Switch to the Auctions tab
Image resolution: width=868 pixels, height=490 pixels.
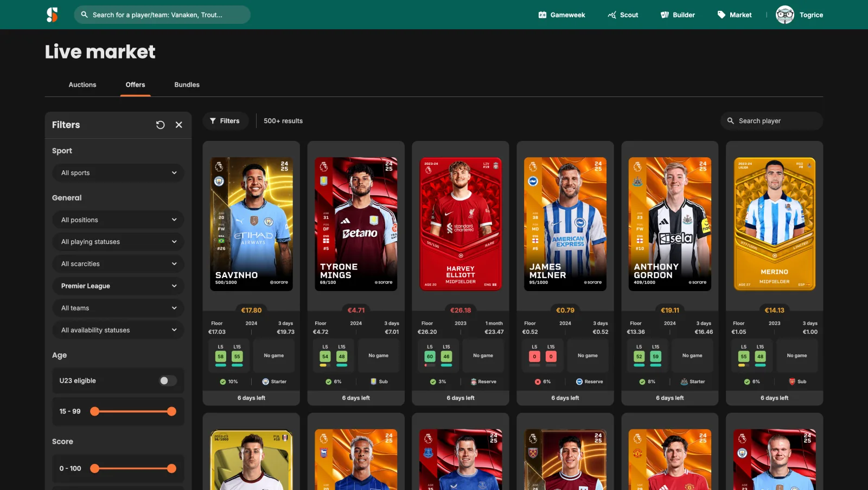82,85
